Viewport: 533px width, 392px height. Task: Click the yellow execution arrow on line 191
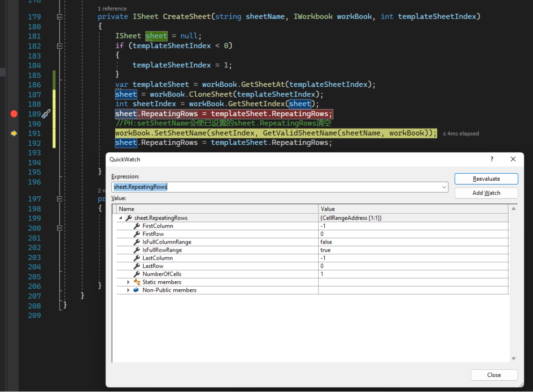coord(14,133)
